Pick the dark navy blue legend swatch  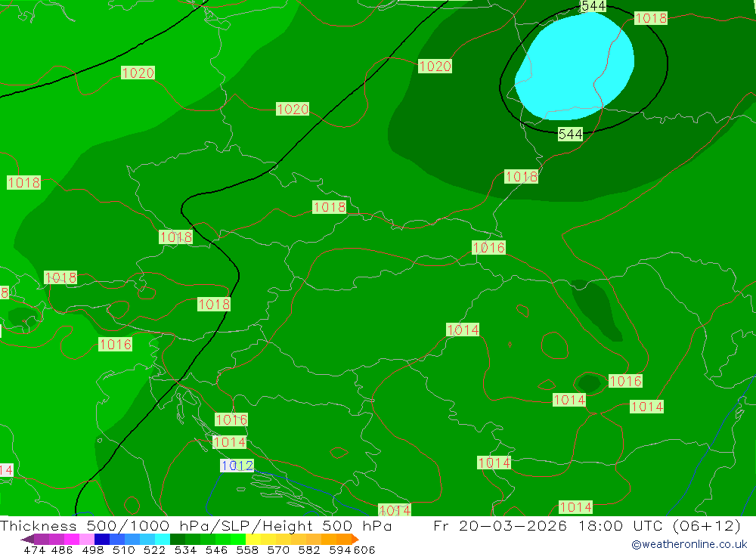pos(102,539)
